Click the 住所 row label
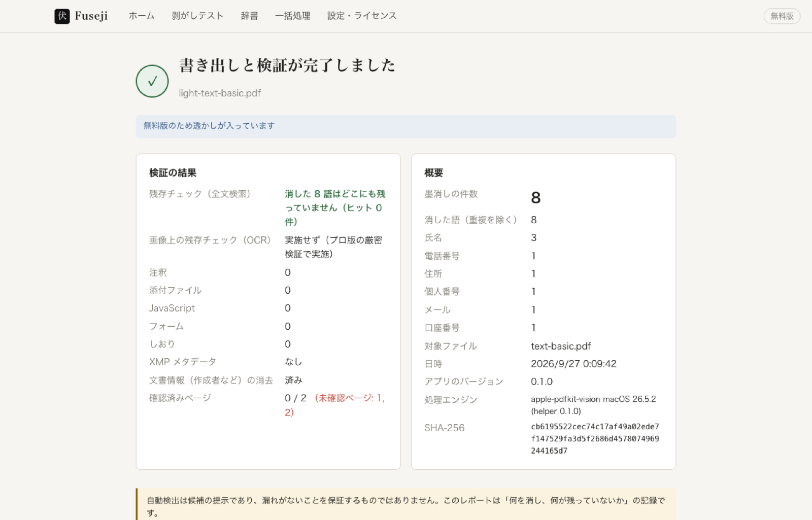 tap(433, 273)
